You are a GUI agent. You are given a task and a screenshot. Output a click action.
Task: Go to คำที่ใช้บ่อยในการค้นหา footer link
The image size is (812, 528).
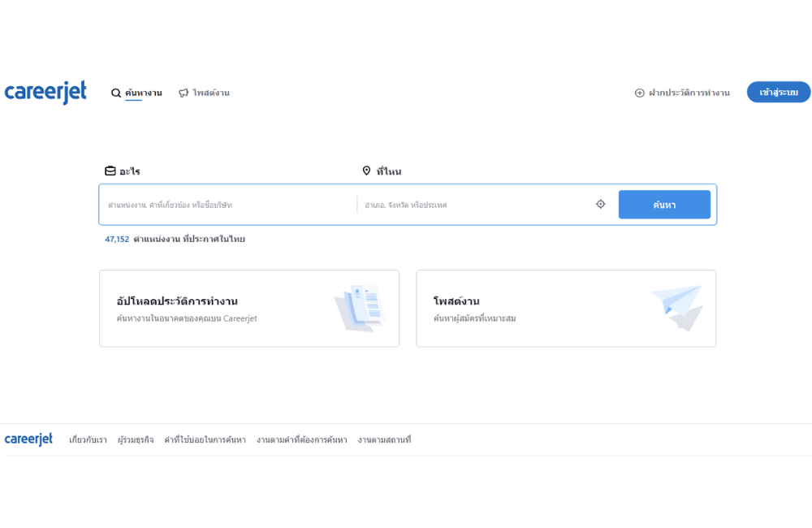[205, 440]
